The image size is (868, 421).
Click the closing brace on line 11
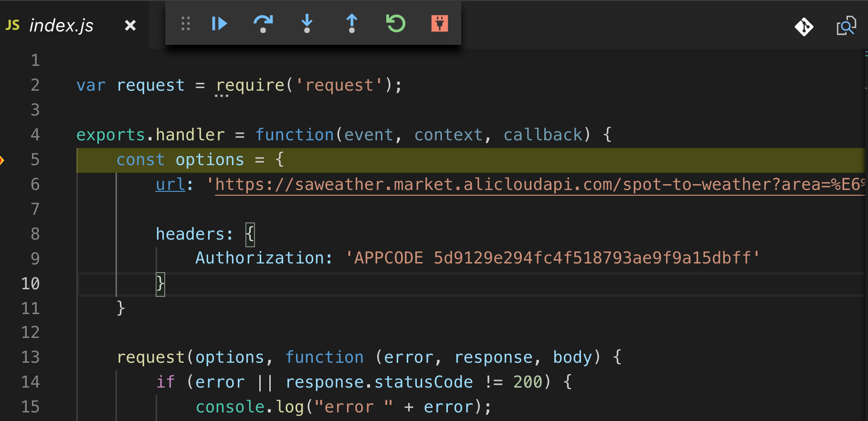(x=121, y=308)
